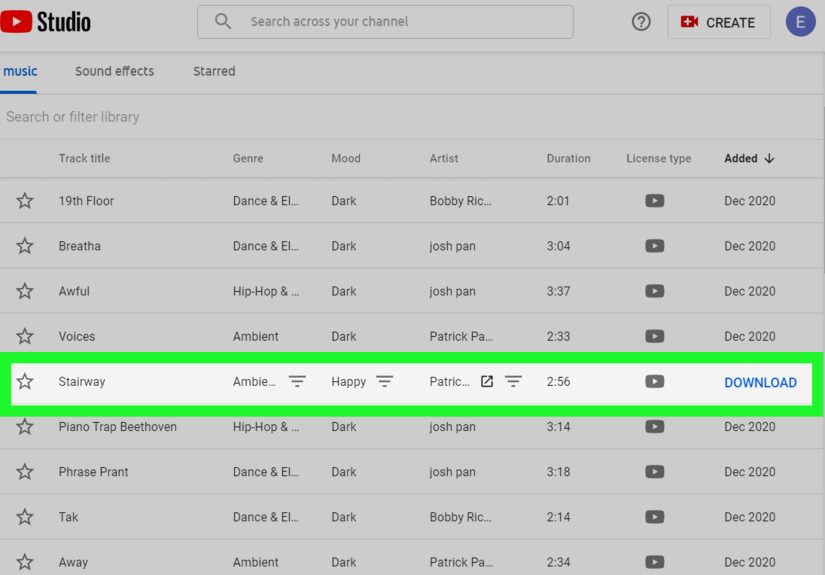The height and width of the screenshot is (575, 825).
Task: Star the Tak track
Action: pos(25,517)
